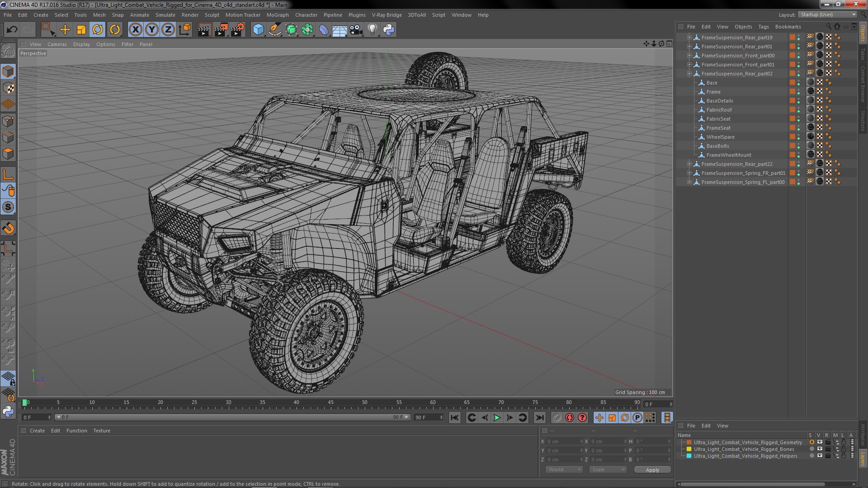Click the Undo arrow icon
The width and height of the screenshot is (868, 488).
click(x=12, y=30)
